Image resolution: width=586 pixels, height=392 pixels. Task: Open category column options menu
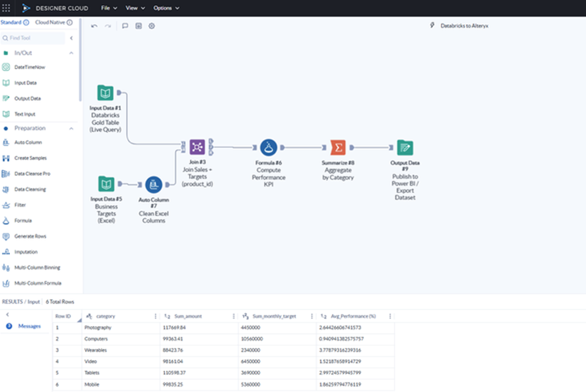tap(155, 316)
